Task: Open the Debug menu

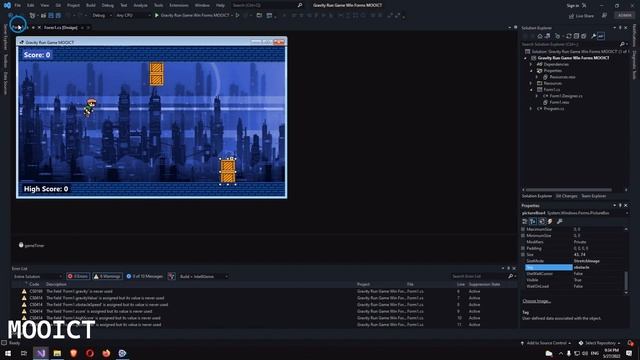Action: coord(108,5)
